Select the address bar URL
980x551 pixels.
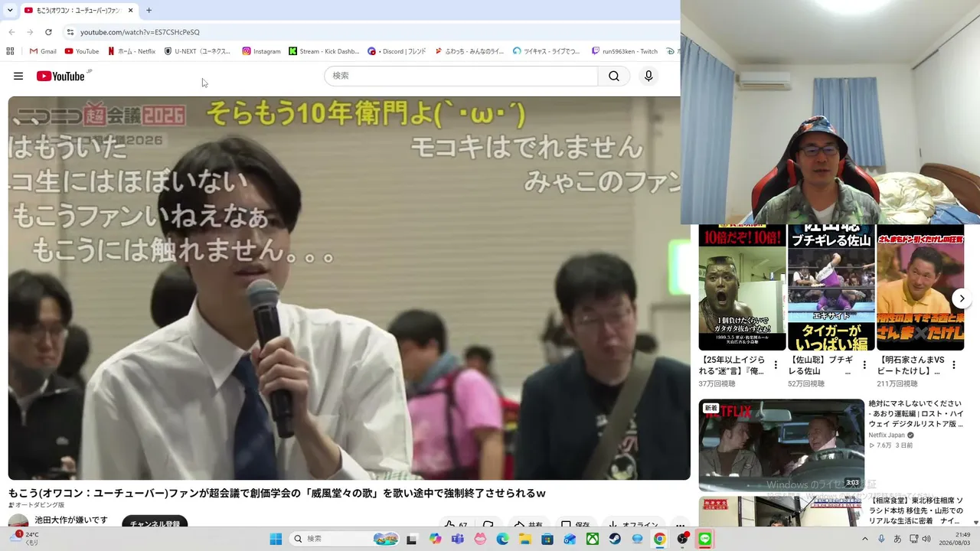140,32
